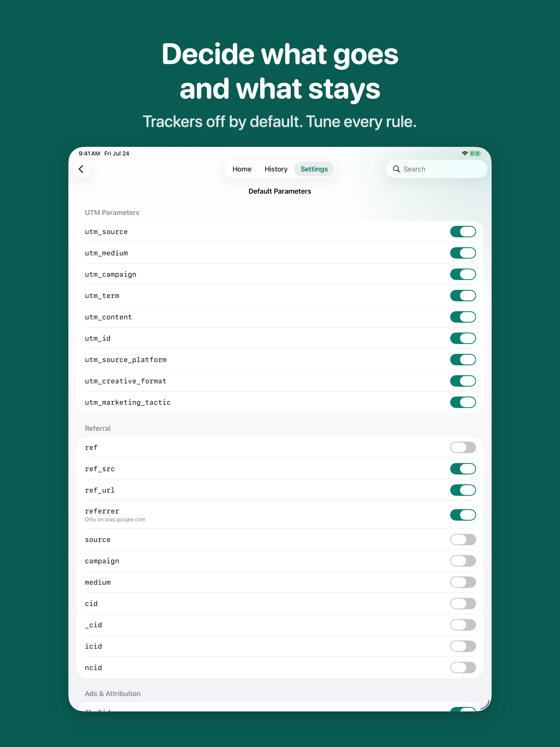Toggle utm_source_platform switch
The width and height of the screenshot is (560, 747).
click(x=463, y=360)
